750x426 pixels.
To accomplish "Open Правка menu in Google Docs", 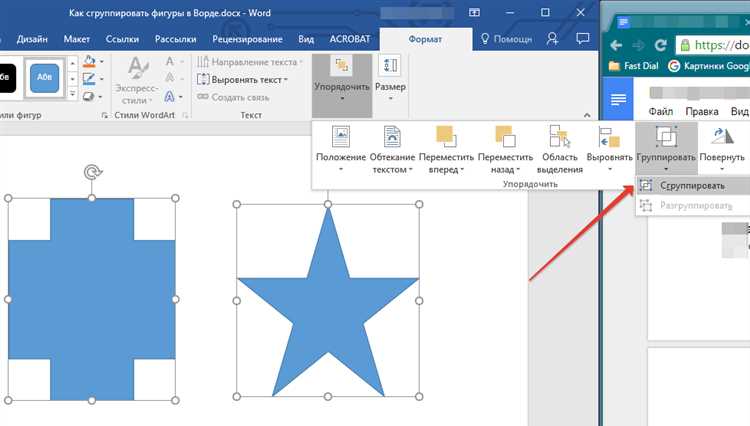I will [x=702, y=111].
